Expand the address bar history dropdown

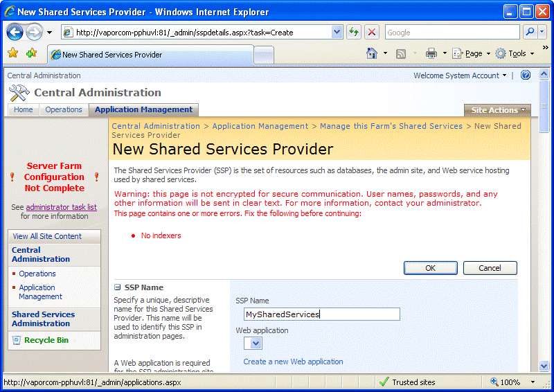pos(337,33)
